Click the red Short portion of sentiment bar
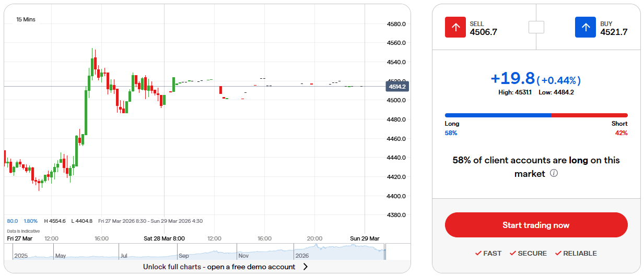 tap(589, 115)
